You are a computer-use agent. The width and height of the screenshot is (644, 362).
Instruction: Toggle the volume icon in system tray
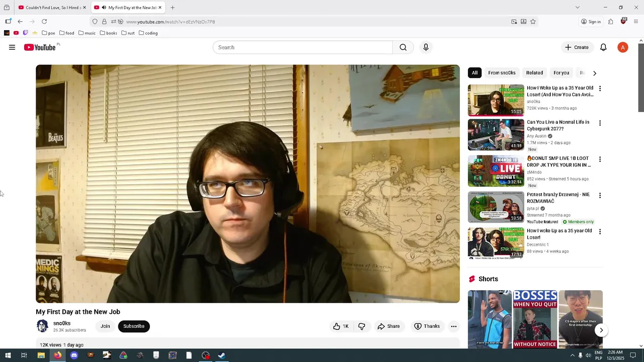coord(589,355)
